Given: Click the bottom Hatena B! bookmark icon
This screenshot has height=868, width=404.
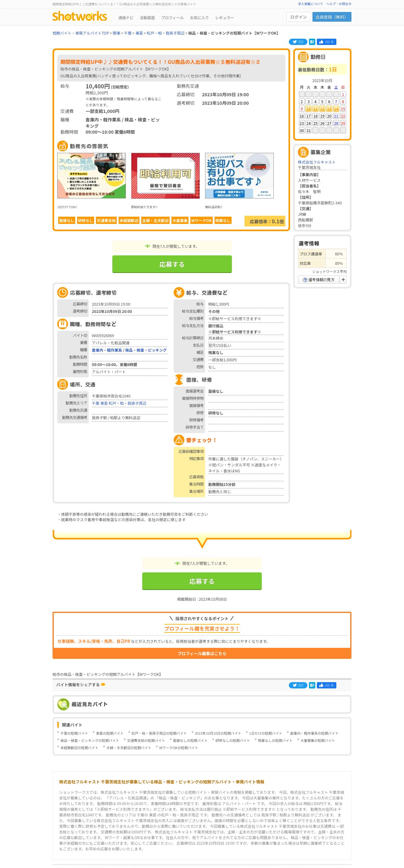Looking at the screenshot, I should click(312, 685).
